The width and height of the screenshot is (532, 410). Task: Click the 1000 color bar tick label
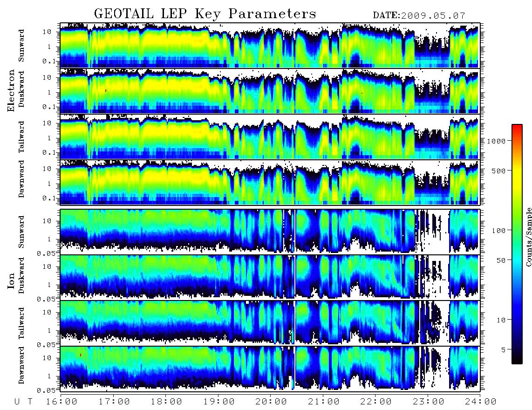(x=497, y=141)
